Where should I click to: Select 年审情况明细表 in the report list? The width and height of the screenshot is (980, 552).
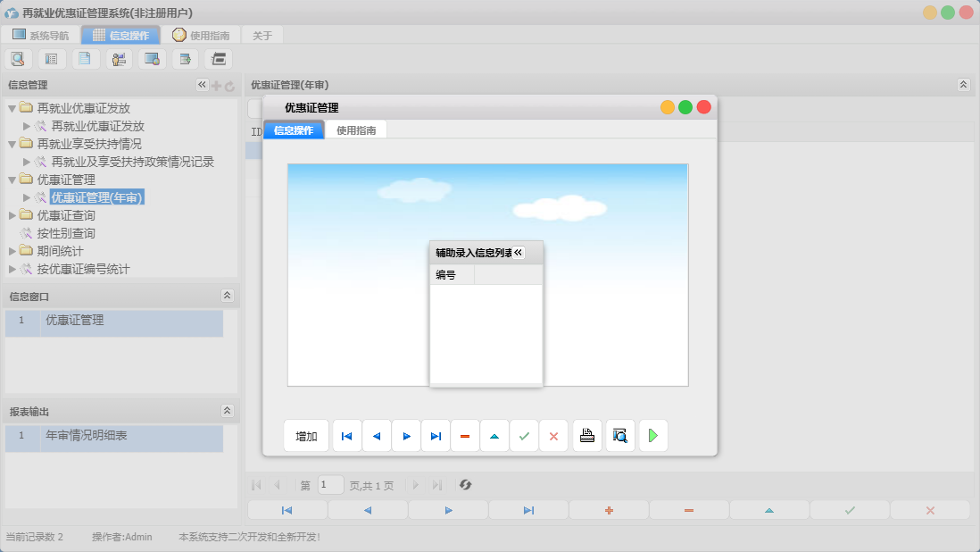pyautogui.click(x=86, y=435)
